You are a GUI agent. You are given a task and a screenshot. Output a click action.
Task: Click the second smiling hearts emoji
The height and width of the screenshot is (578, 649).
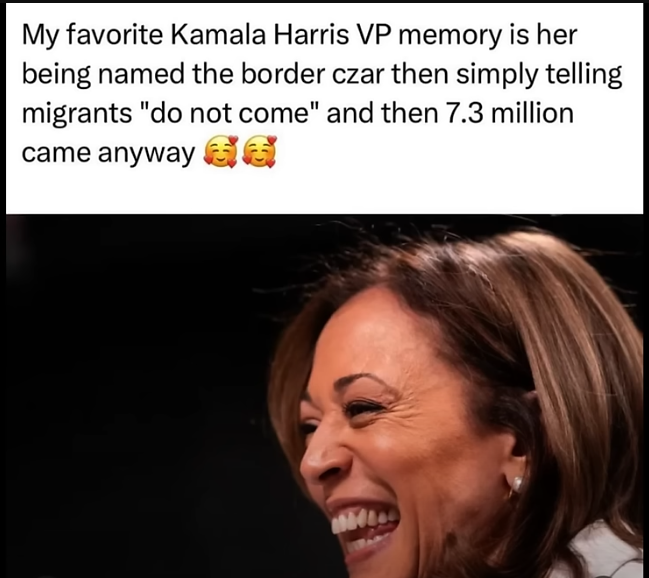(258, 152)
